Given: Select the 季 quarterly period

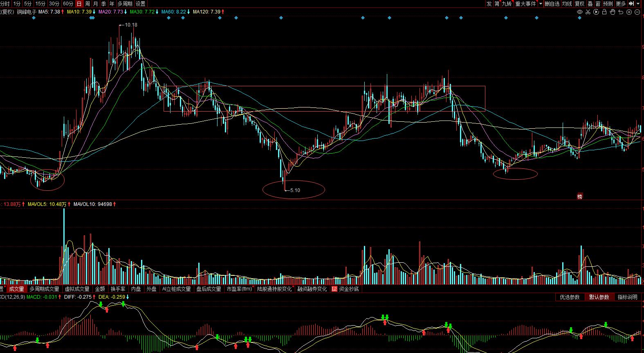Looking at the screenshot, I should (104, 4).
